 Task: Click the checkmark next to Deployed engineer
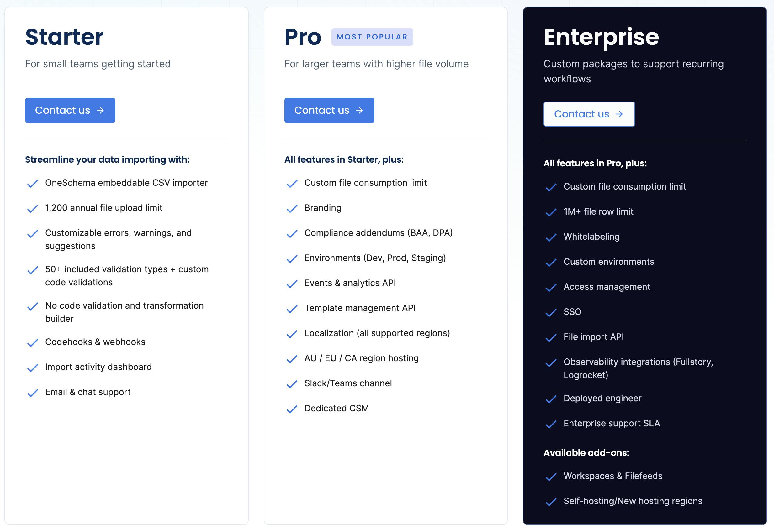[551, 399]
